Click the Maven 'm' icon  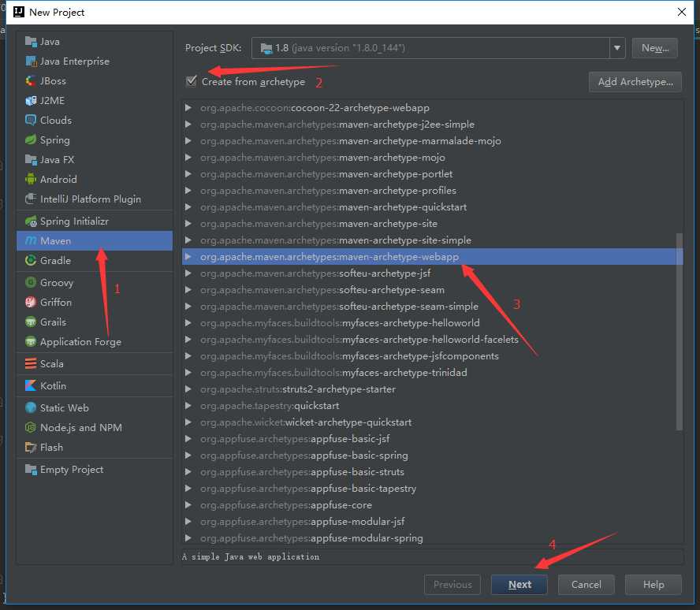pyautogui.click(x=31, y=240)
